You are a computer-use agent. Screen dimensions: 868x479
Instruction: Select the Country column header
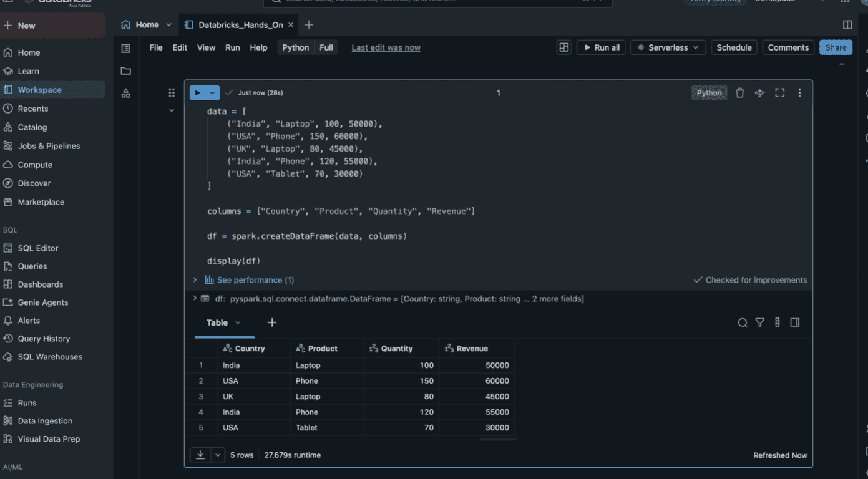click(x=254, y=349)
